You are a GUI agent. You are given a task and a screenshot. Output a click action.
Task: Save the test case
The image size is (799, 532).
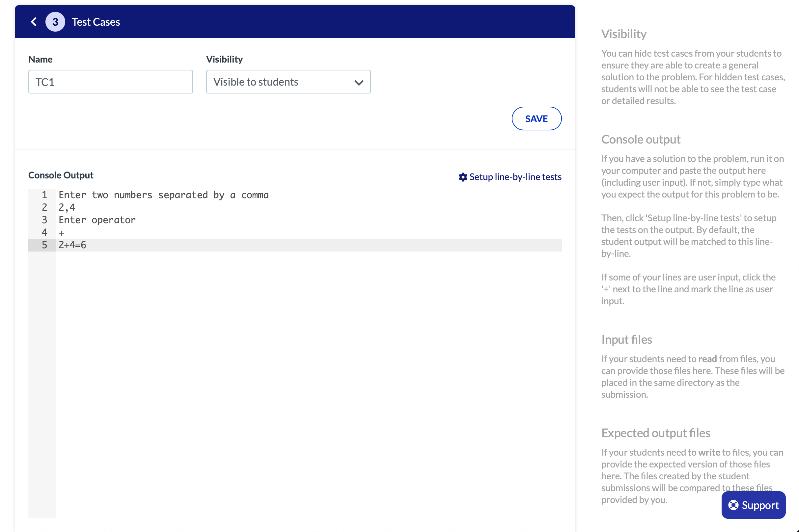(x=536, y=119)
